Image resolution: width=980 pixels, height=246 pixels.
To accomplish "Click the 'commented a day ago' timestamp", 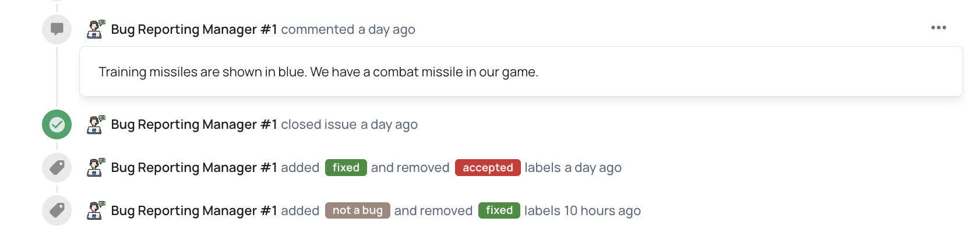I will tap(386, 30).
